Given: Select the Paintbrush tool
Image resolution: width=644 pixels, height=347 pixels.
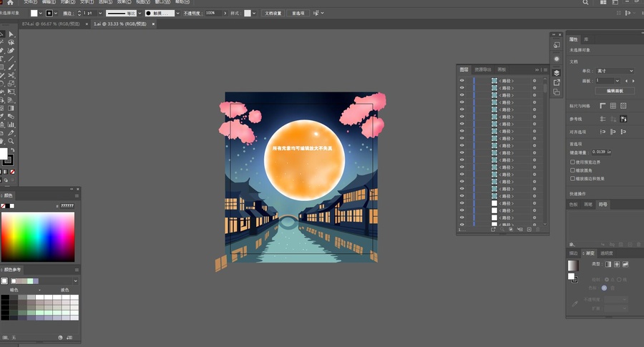Looking at the screenshot, I should pyautogui.click(x=11, y=67).
